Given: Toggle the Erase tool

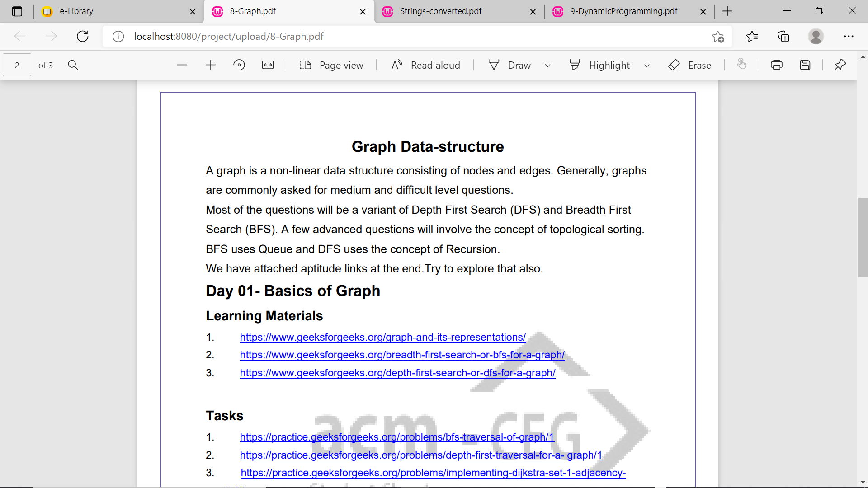Looking at the screenshot, I should pyautogui.click(x=690, y=65).
